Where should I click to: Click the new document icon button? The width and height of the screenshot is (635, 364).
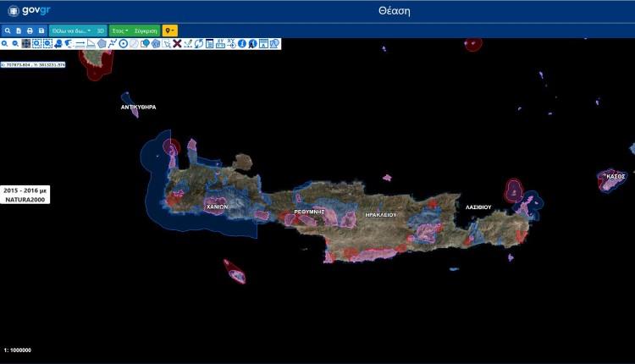(x=19, y=30)
